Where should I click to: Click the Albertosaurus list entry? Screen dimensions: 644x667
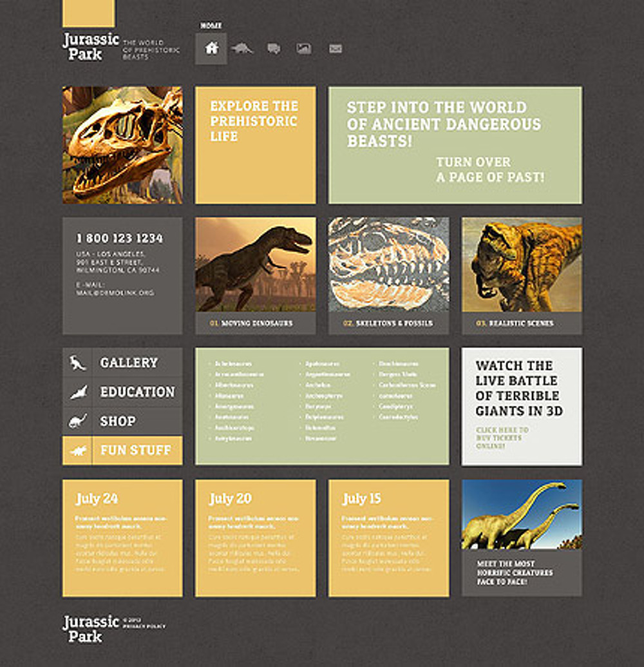pos(234,385)
